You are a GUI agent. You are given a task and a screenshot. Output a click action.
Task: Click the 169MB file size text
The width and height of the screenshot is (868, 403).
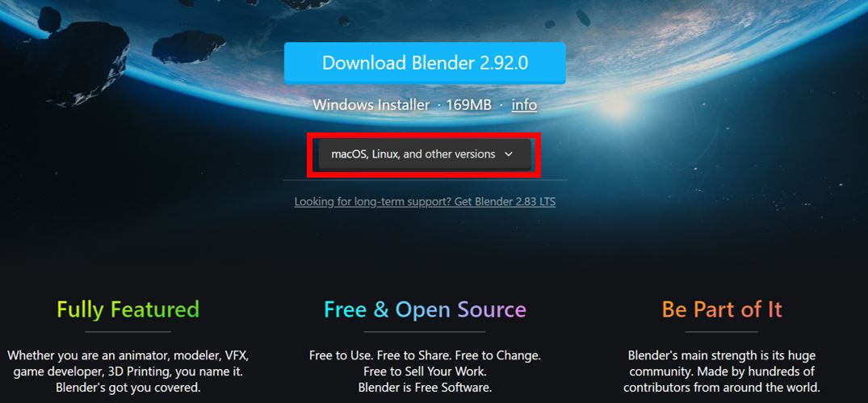pyautogui.click(x=468, y=105)
